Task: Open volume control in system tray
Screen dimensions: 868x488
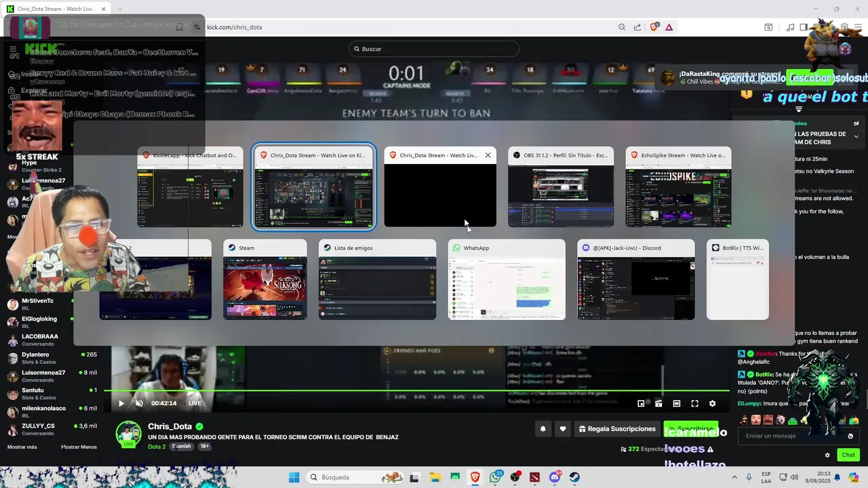Action: (x=793, y=477)
